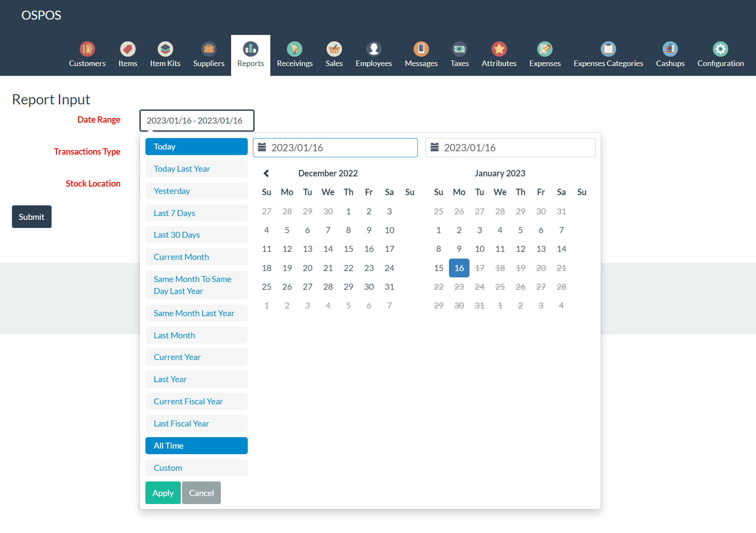Open the Item Kits section

165,55
